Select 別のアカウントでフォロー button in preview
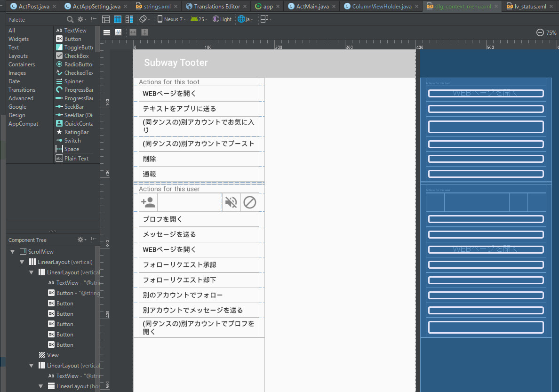The image size is (559, 392). pyautogui.click(x=199, y=296)
